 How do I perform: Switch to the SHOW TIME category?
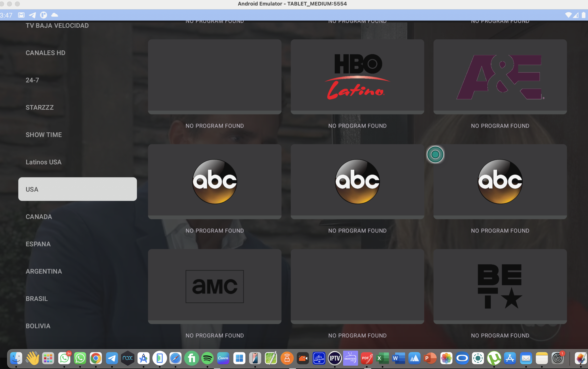tap(44, 135)
